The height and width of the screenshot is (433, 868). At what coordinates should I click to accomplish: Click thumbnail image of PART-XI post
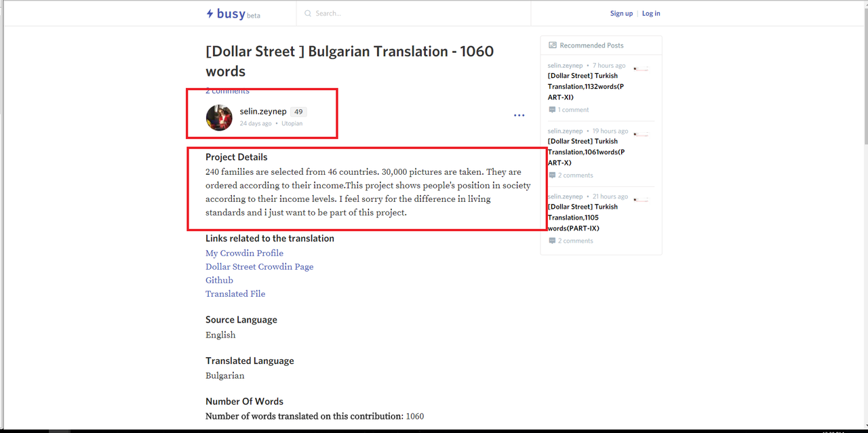[x=641, y=69]
